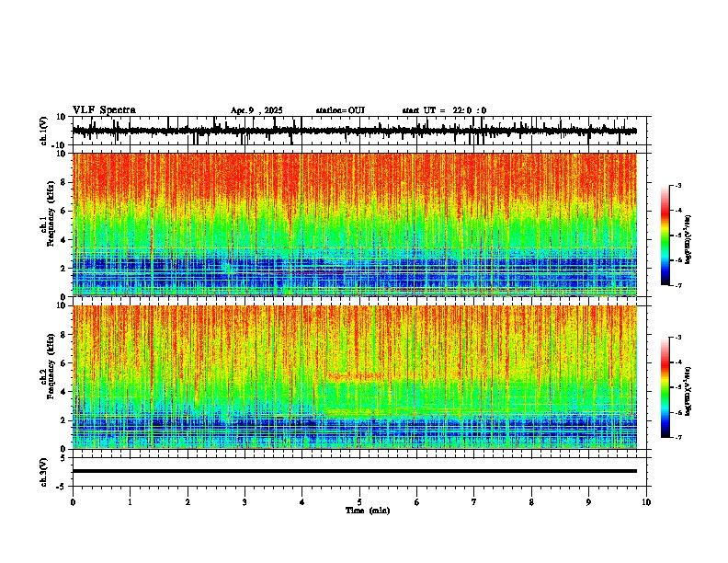Click the time axis tick label 7
Screen dimensions: 728x563
(x=474, y=502)
